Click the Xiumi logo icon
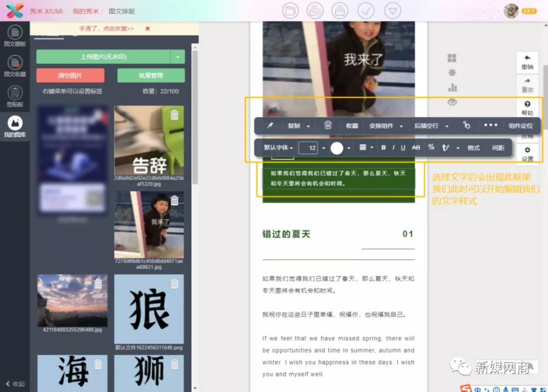Screen dimensions: 548x392 click(15, 11)
